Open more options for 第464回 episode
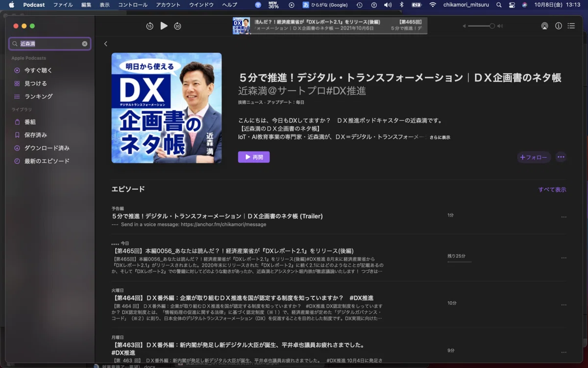588x368 pixels. [x=563, y=305]
